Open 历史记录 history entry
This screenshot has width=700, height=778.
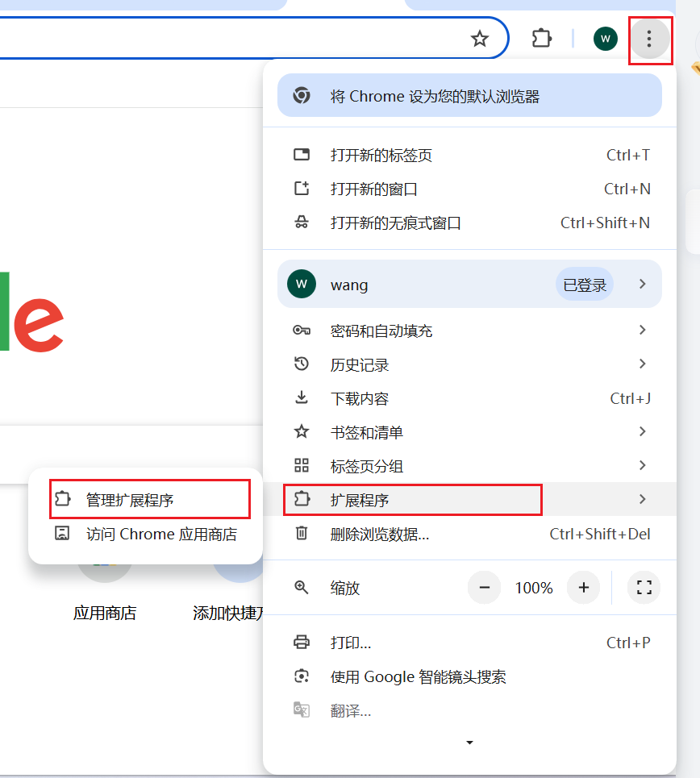(469, 364)
